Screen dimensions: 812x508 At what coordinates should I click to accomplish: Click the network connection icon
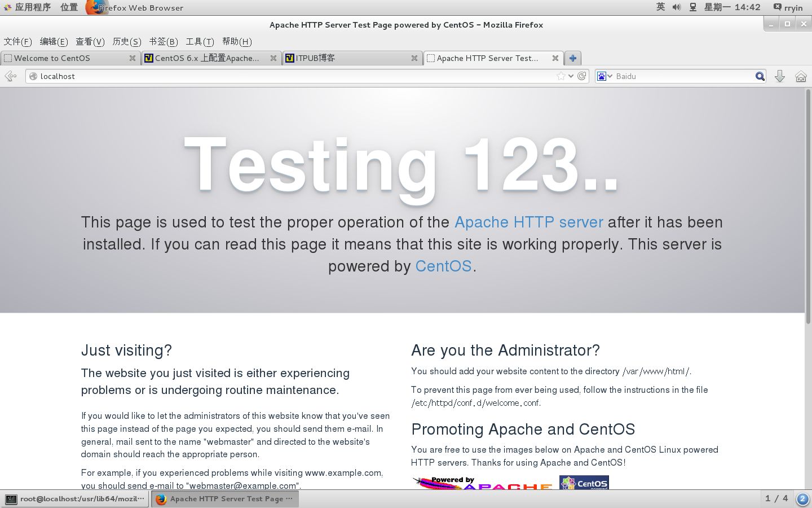click(x=693, y=7)
